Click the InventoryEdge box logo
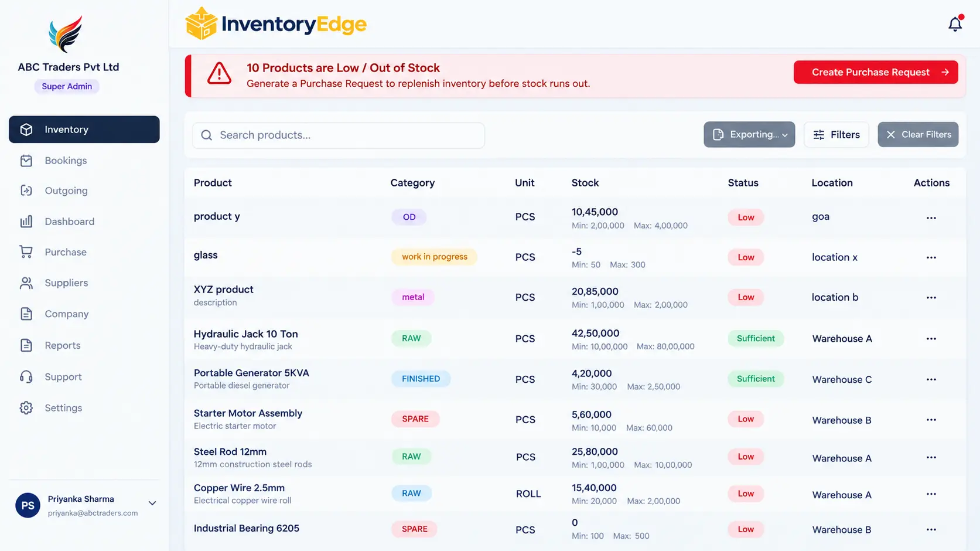Viewport: 980px width, 551px height. (201, 23)
